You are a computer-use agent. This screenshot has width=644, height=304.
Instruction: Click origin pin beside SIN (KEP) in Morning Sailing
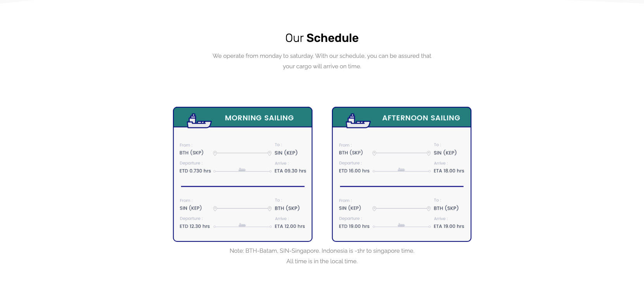tap(215, 209)
